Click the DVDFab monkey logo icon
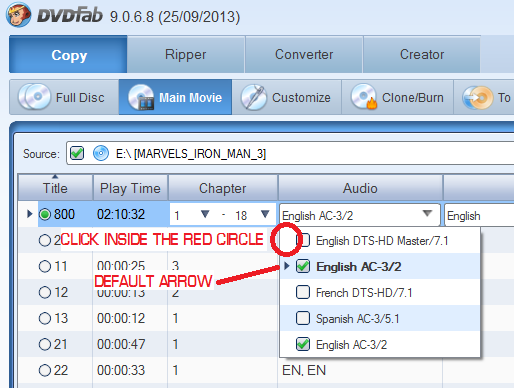 [18, 15]
